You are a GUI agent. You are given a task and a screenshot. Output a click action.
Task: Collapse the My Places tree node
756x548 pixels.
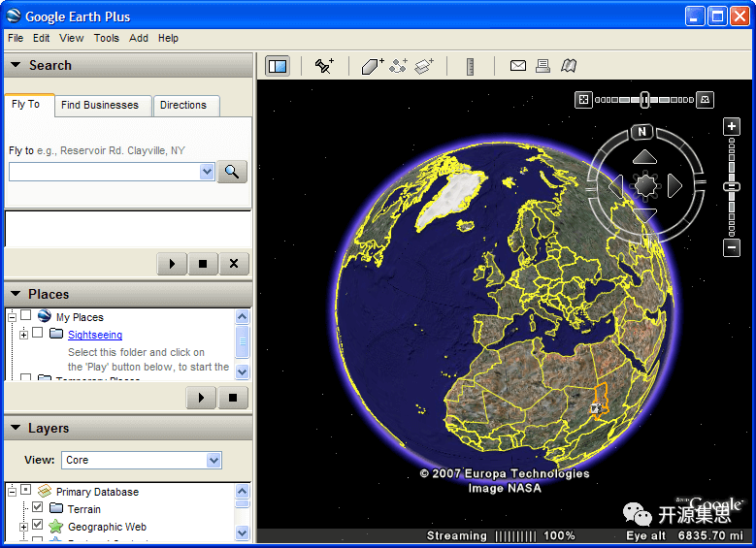coord(12,317)
